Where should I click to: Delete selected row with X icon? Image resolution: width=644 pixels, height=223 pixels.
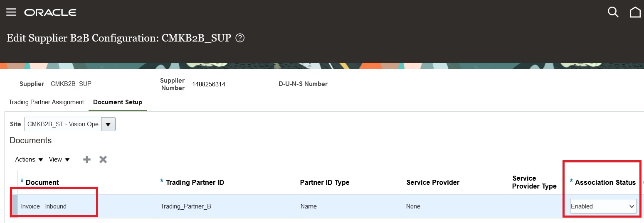[x=103, y=159]
